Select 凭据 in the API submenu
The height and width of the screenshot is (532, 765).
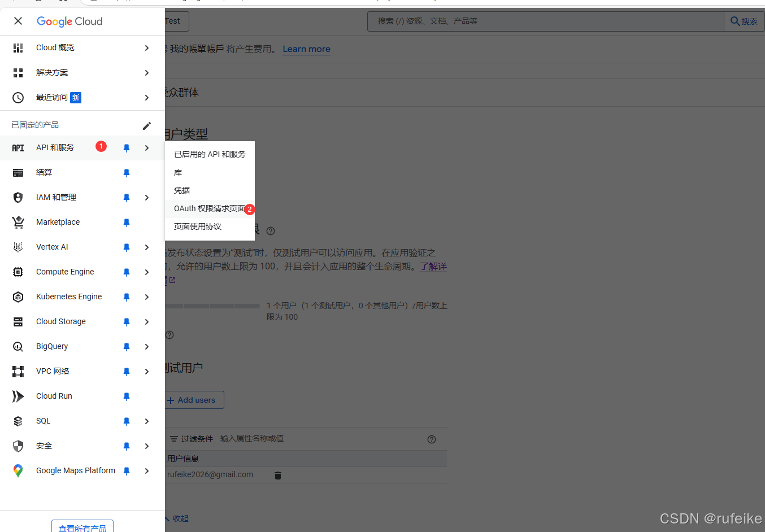[x=210, y=190]
